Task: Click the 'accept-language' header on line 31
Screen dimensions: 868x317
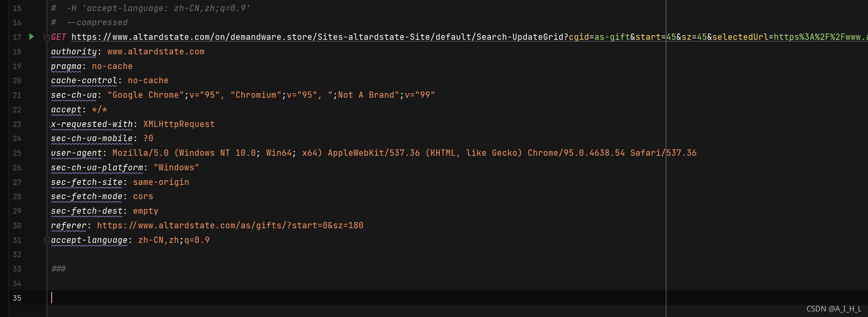Action: point(89,240)
